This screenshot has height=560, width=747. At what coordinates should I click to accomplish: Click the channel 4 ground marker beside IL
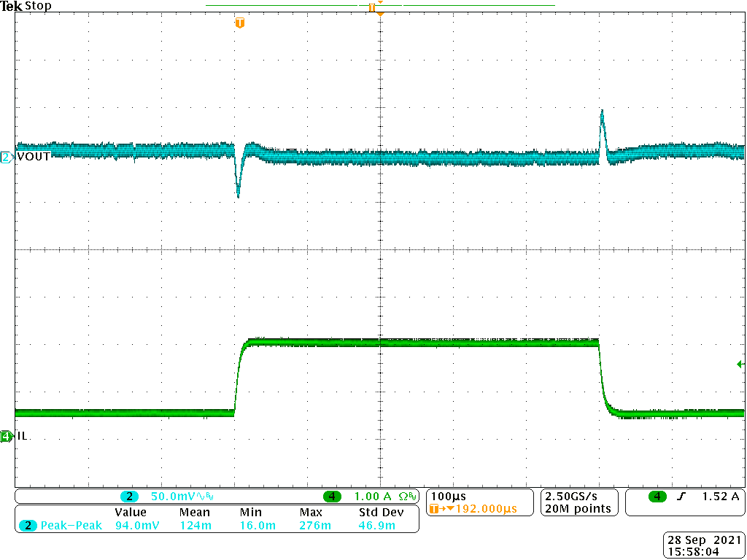7,436
